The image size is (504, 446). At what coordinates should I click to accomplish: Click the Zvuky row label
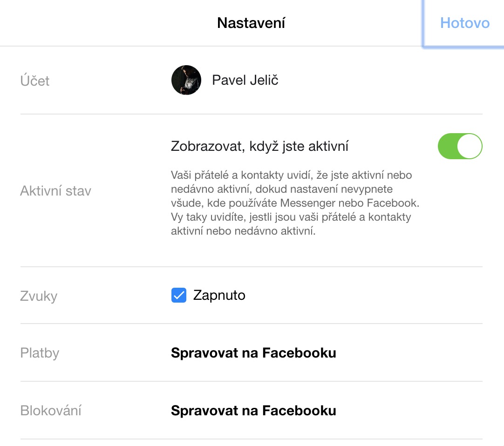39,296
